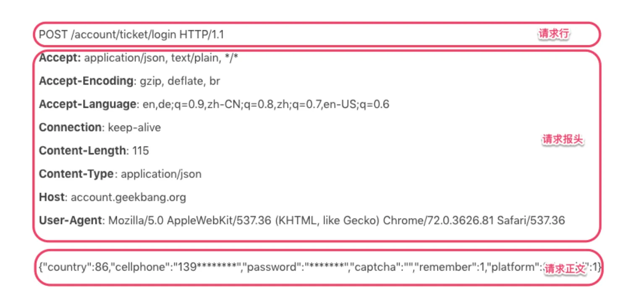Select the Connection header name
The image size is (644, 302).
click(x=70, y=128)
